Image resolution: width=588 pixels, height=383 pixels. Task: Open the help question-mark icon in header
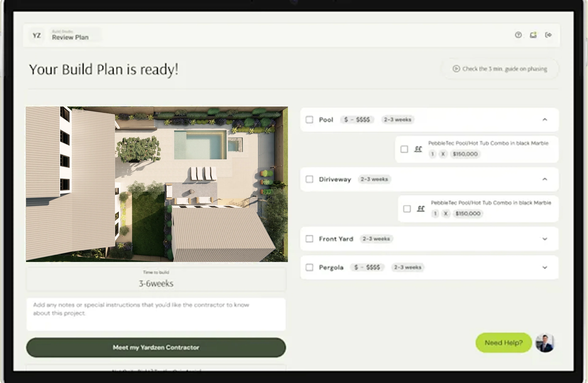pyautogui.click(x=518, y=35)
